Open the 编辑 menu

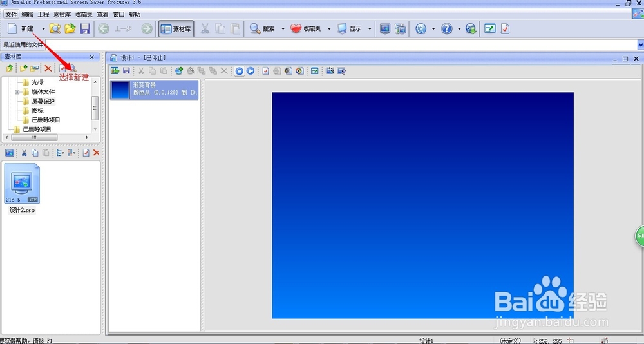(27, 14)
